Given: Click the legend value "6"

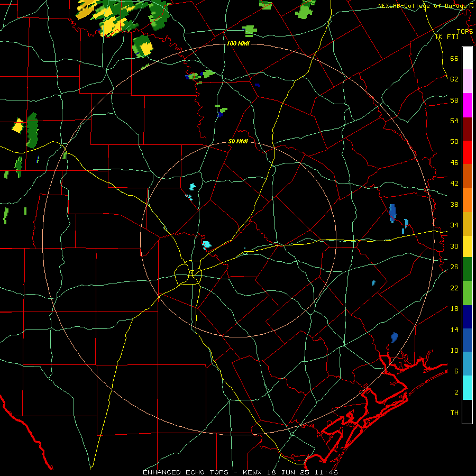Looking at the screenshot, I should (456, 371).
